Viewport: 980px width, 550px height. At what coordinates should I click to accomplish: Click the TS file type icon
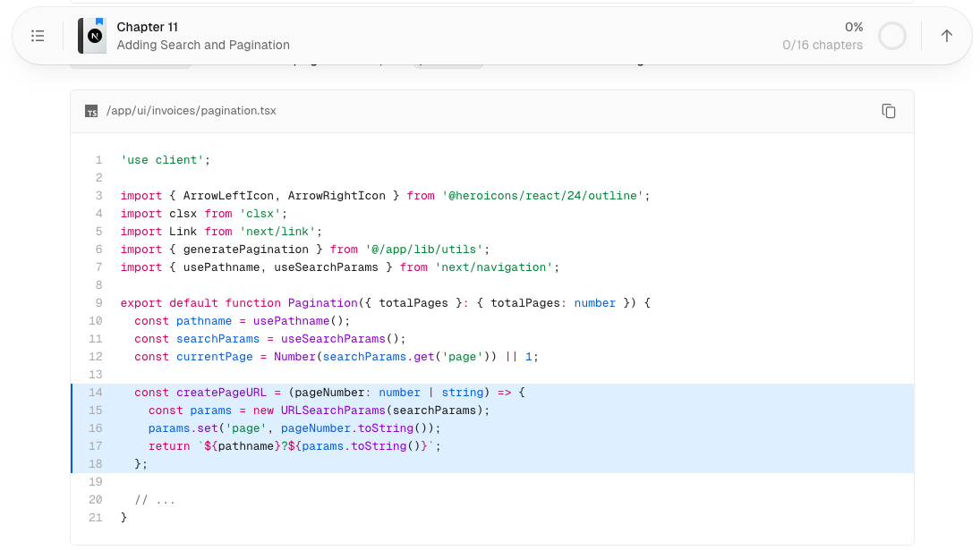pos(91,111)
